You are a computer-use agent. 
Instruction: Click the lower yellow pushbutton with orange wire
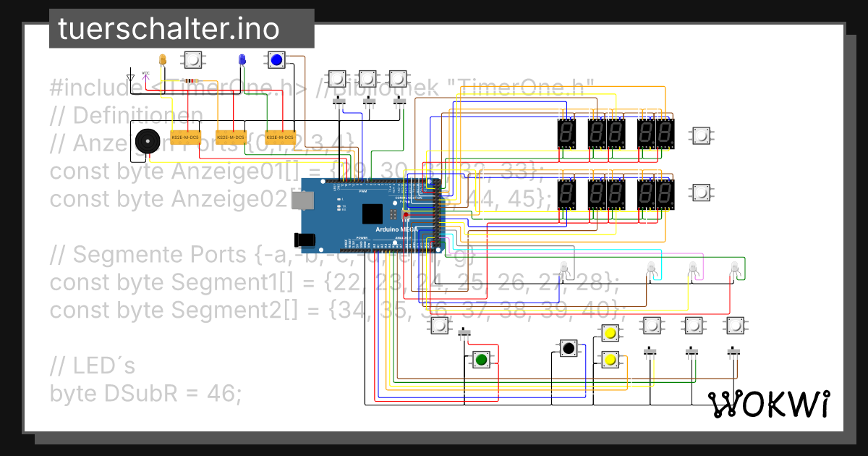[610, 359]
